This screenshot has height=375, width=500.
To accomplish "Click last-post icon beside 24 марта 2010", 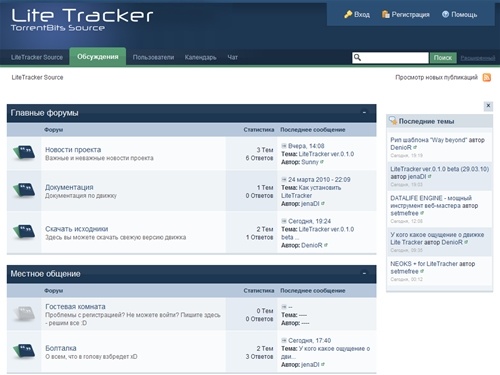I will [x=284, y=179].
